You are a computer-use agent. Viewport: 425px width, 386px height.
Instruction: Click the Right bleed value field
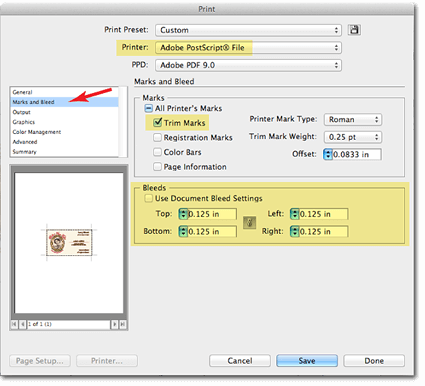324,231
